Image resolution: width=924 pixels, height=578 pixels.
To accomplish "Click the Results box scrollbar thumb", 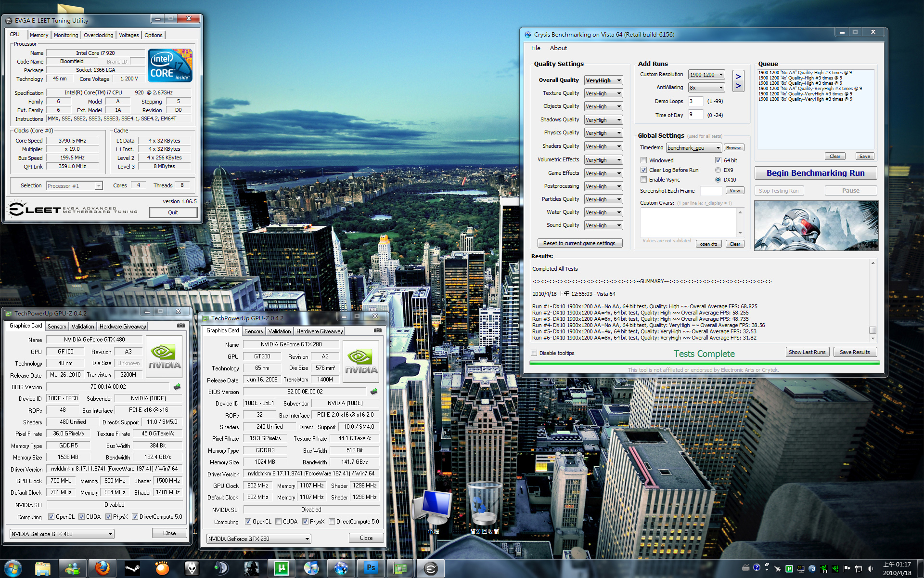I will (873, 330).
